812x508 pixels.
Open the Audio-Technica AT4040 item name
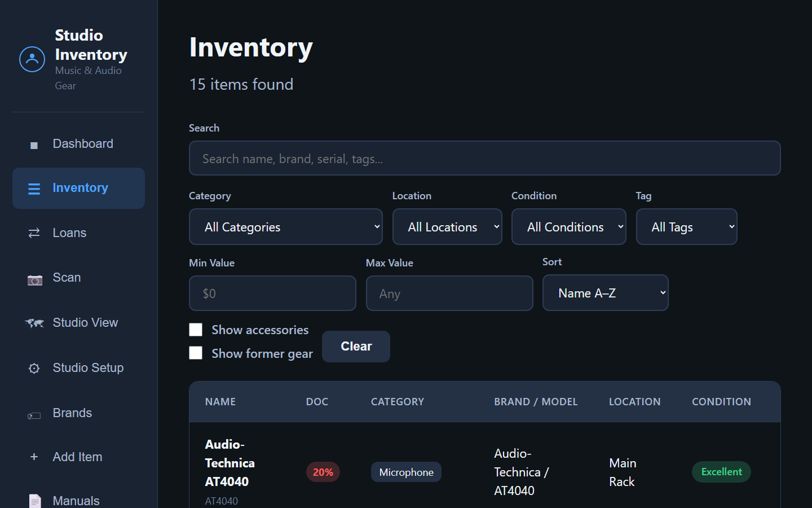pos(230,463)
